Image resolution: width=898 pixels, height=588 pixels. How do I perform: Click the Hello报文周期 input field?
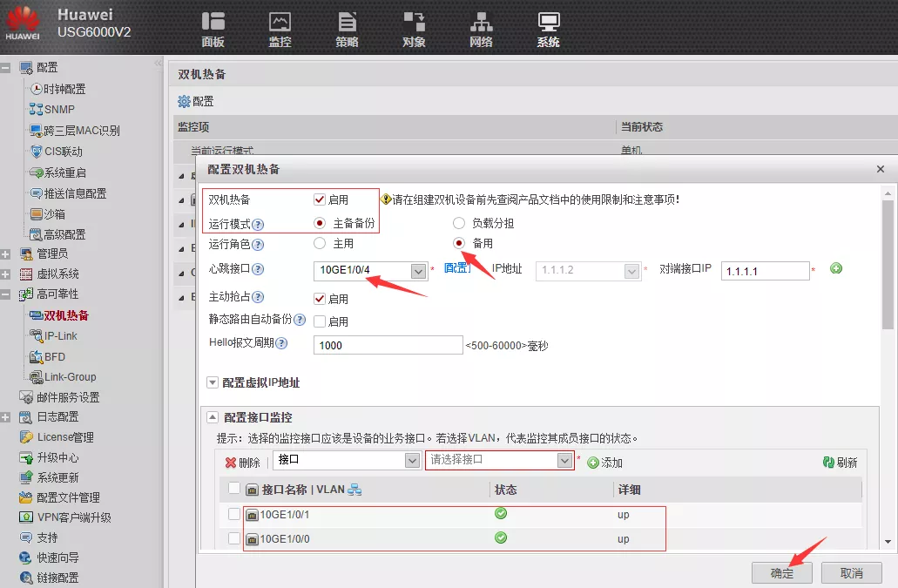pos(388,346)
